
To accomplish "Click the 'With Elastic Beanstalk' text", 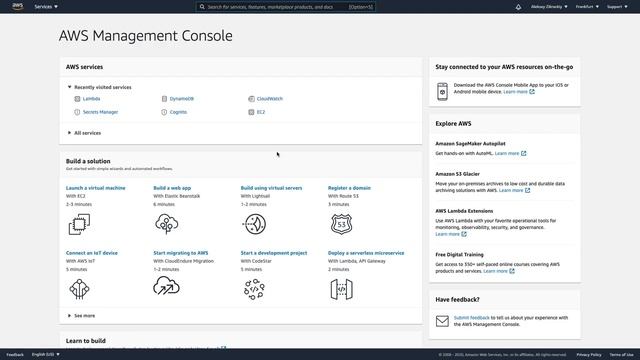I will 177,196.
